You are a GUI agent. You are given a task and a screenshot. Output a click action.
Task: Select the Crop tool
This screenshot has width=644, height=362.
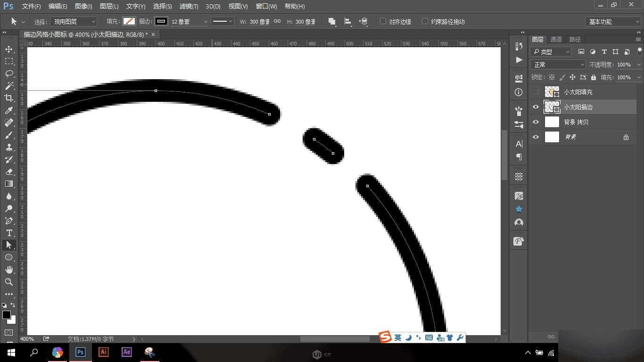tap(9, 98)
